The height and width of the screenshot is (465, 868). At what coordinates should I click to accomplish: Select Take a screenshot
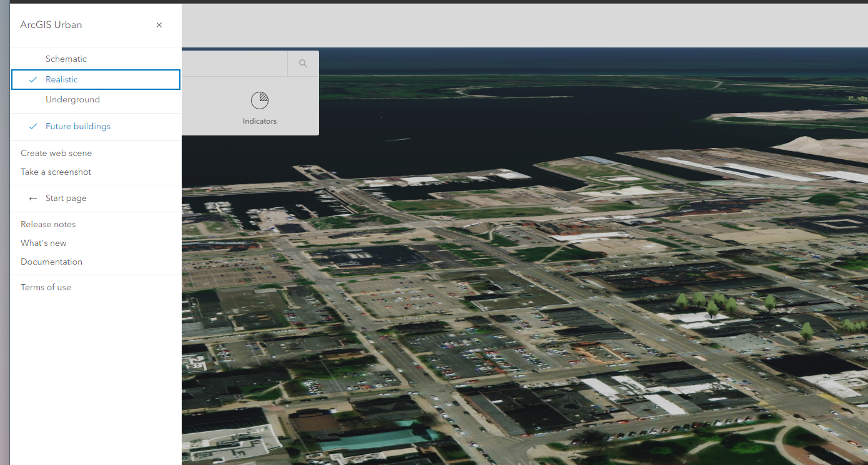point(56,172)
